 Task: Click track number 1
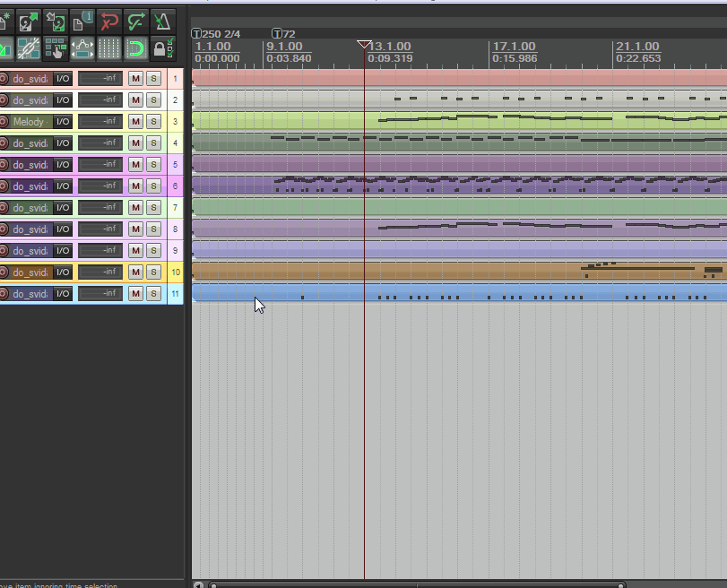(x=176, y=78)
